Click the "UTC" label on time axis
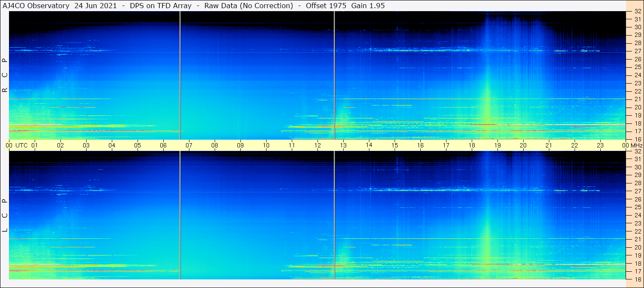This screenshot has height=288, width=644. pyautogui.click(x=21, y=146)
